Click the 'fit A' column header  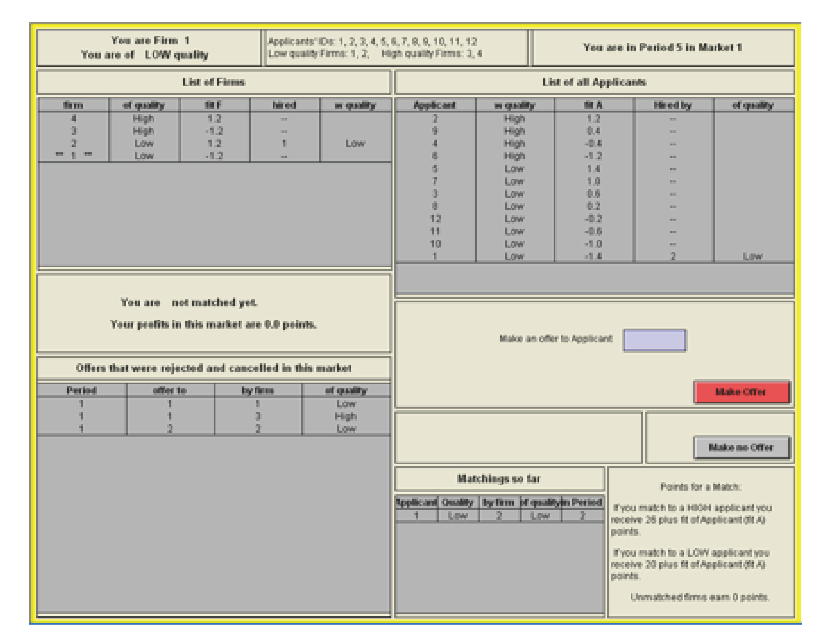593,105
